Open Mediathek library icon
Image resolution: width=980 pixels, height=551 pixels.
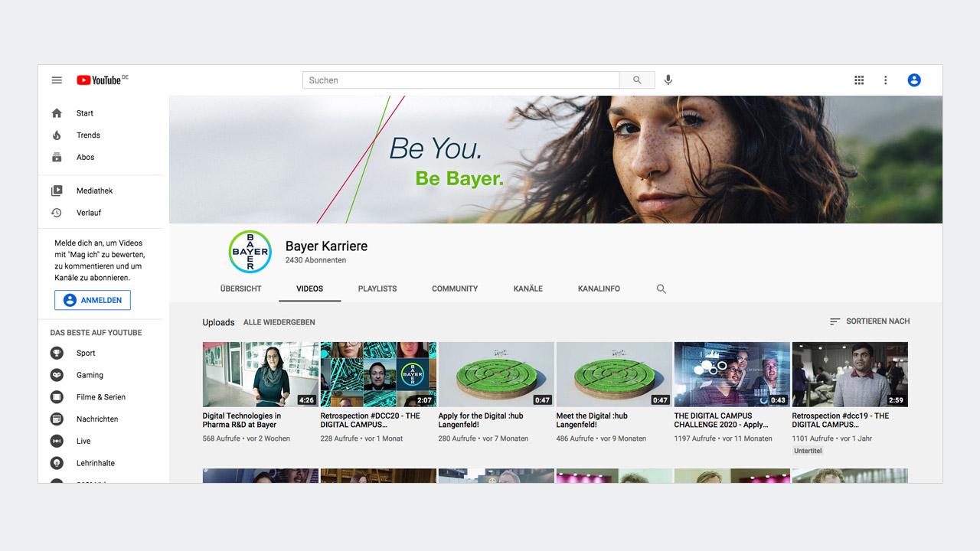pos(57,191)
